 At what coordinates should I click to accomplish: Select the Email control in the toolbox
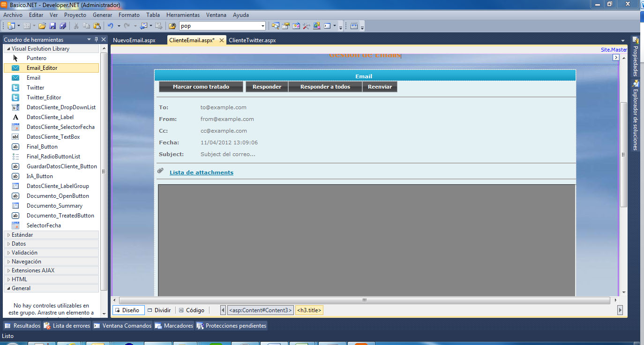click(x=51, y=78)
